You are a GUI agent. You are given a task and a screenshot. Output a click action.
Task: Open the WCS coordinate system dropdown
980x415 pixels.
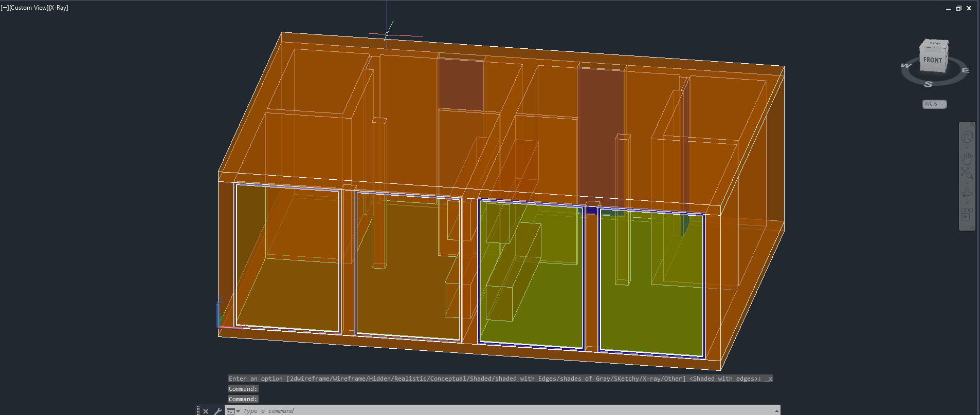[934, 104]
